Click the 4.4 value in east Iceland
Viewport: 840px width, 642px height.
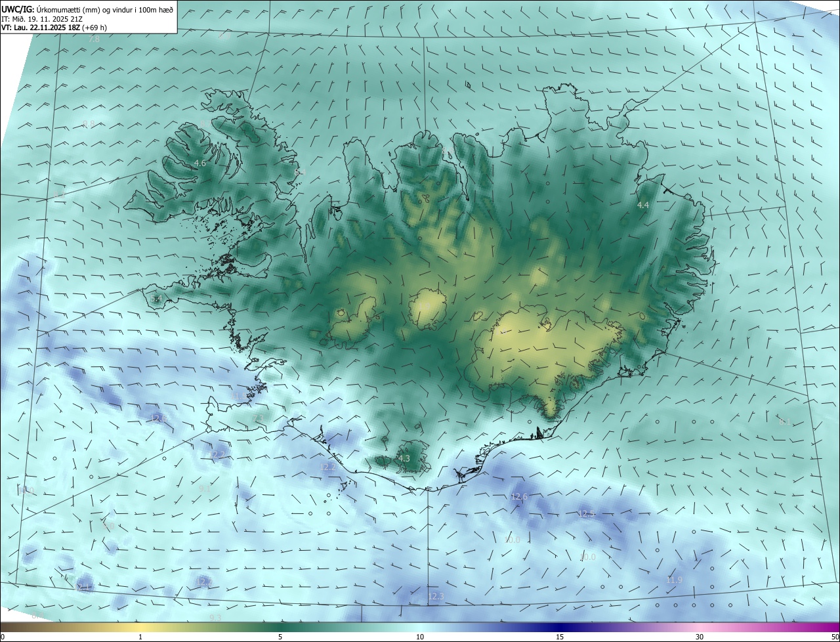(x=643, y=205)
